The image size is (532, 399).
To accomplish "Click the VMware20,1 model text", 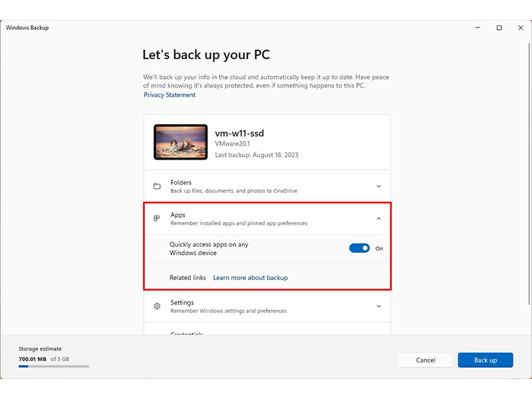I will tap(232, 144).
